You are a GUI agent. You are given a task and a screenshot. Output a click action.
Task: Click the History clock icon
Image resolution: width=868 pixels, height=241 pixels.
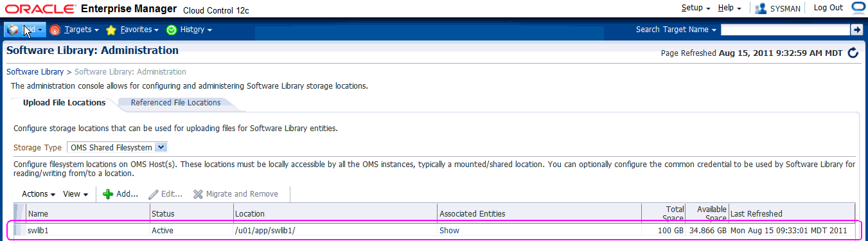[172, 30]
